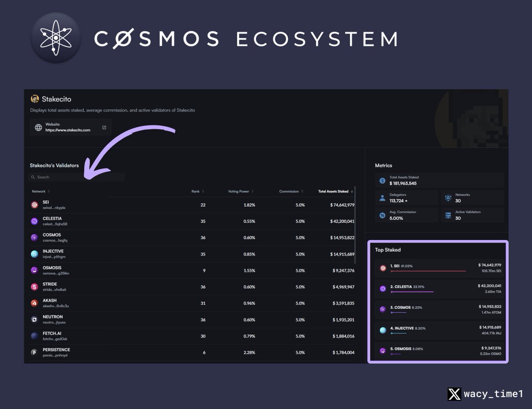This screenshot has width=532, height=409.
Task: Click the $ 1,784,004 value in PERSISTENCE row
Action: [x=344, y=352]
